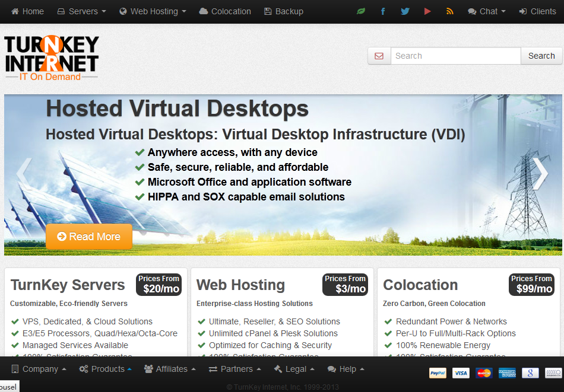Viewport: 564px width, 392px height.
Task: Open the Facebook icon link
Action: [383, 11]
